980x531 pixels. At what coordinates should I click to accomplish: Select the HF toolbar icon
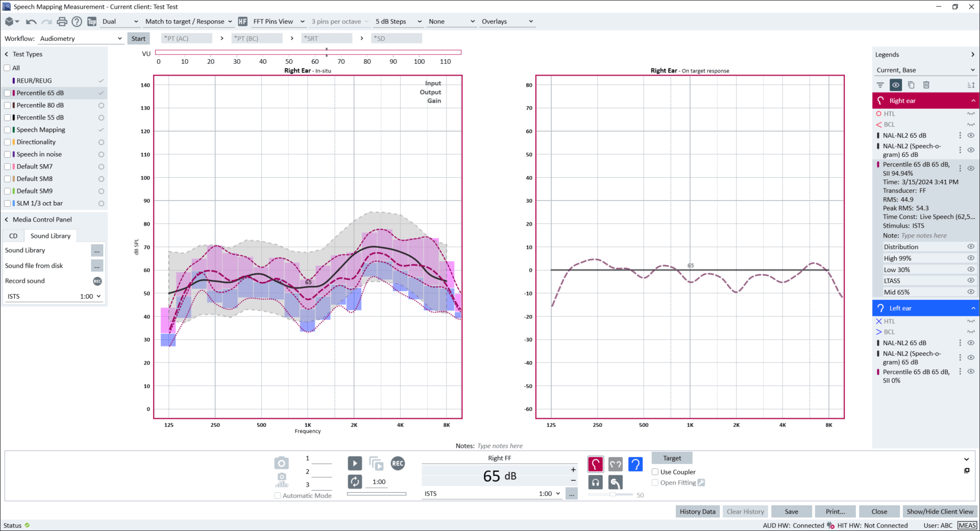pos(243,21)
